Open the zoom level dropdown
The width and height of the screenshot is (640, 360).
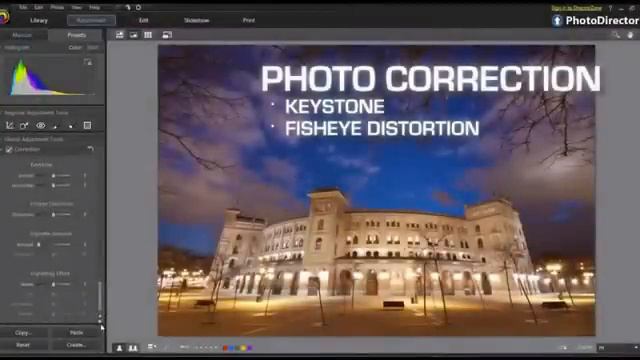point(618,348)
